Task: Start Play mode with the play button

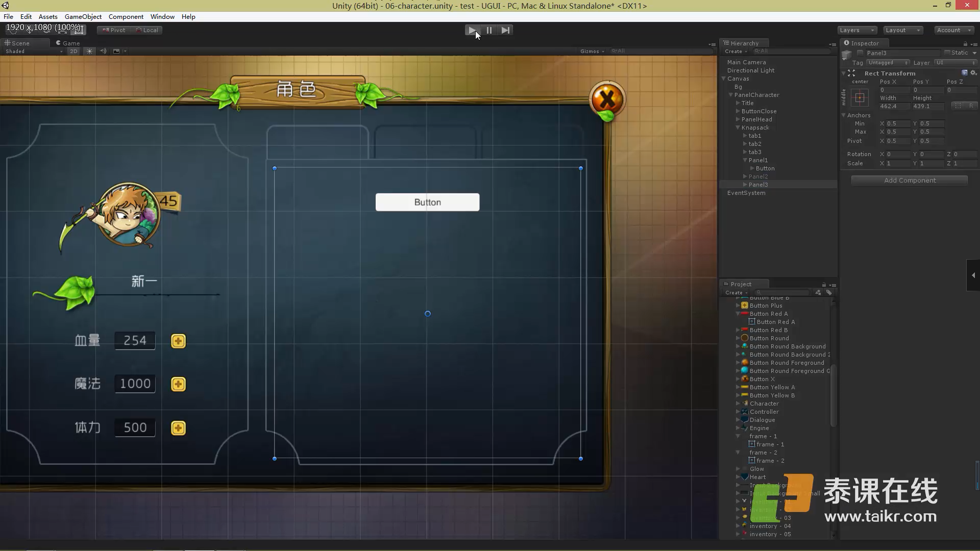Action: click(473, 30)
